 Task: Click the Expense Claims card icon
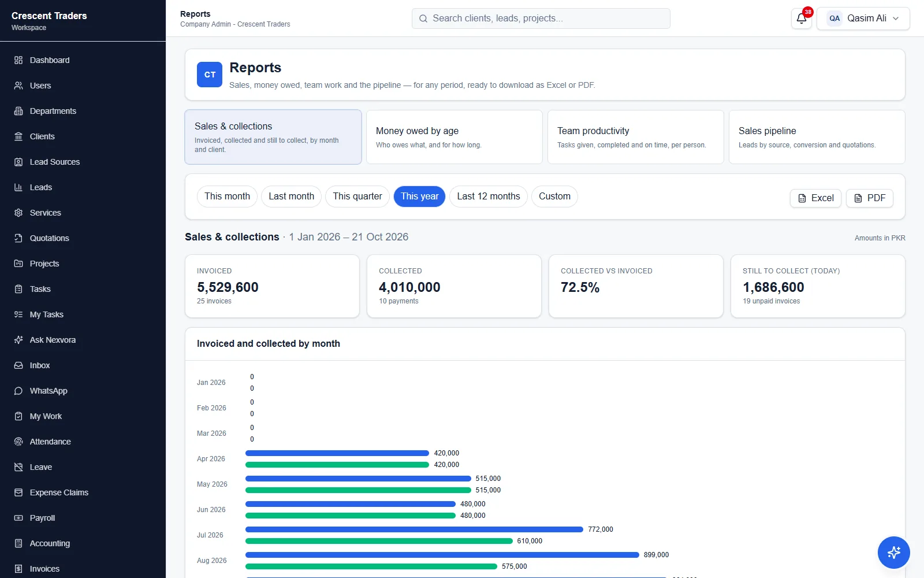click(18, 492)
